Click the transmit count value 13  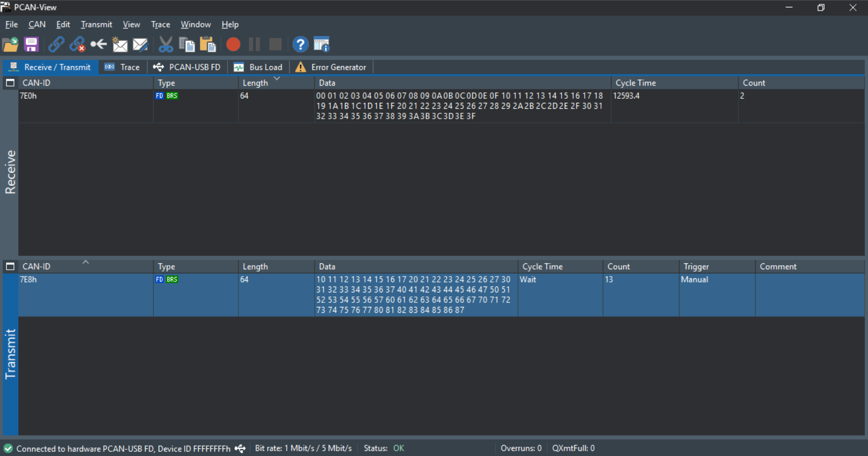(609, 280)
